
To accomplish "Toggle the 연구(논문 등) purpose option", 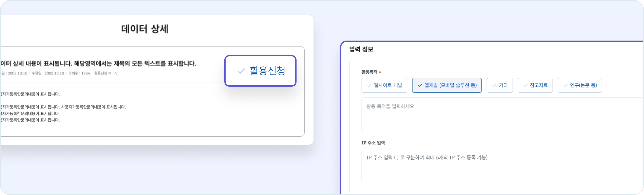I will (580, 85).
